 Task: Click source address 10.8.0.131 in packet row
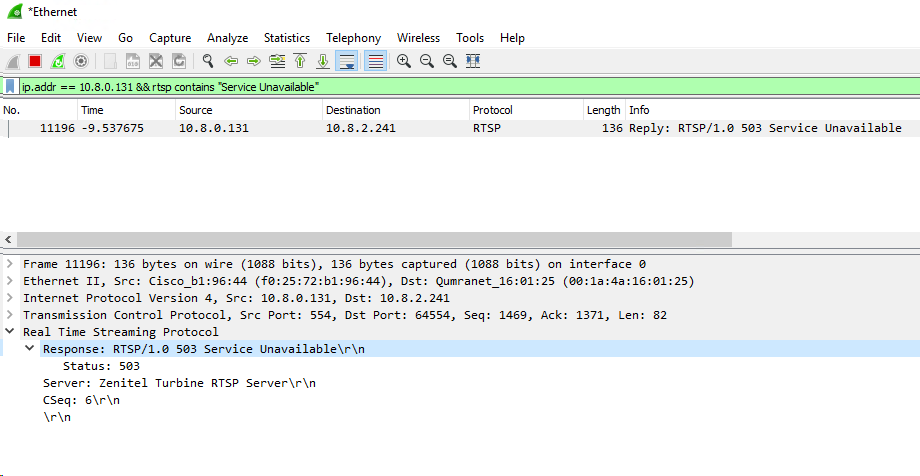(214, 128)
